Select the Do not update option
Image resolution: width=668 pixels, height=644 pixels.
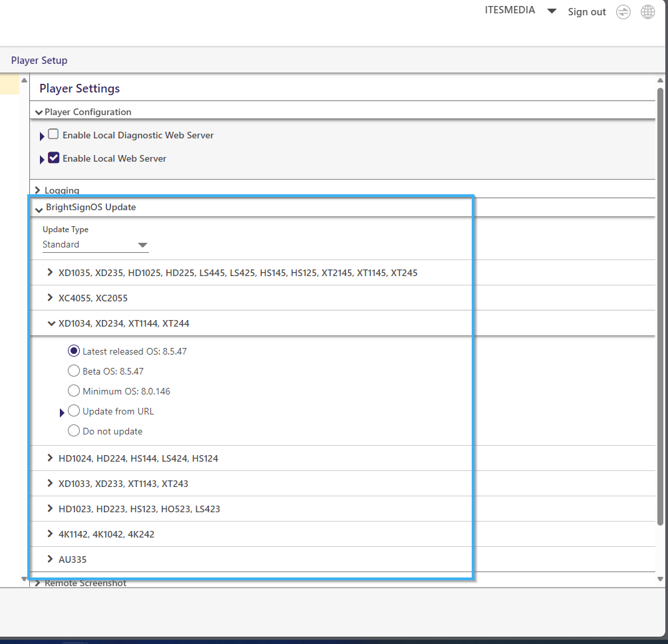(x=74, y=430)
